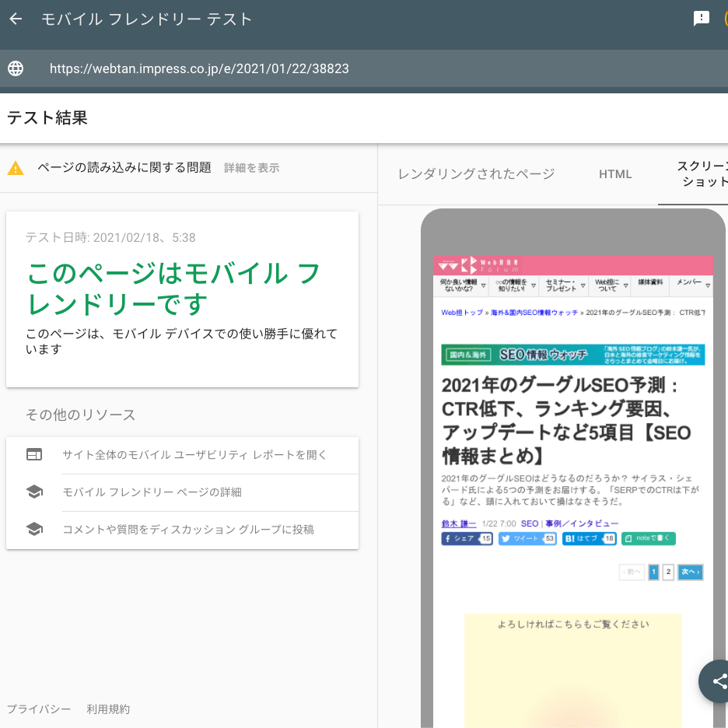Click the その他のリソース heading
The image size is (728, 728).
click(80, 415)
